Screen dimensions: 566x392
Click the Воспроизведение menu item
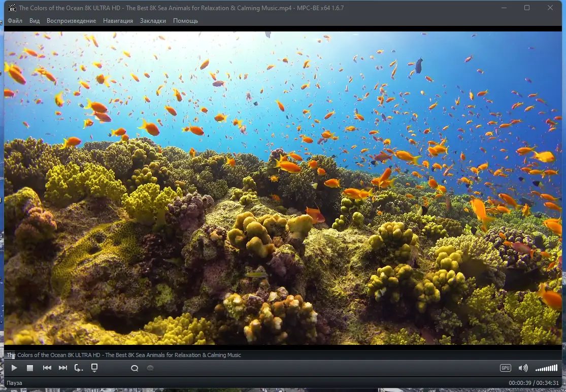[71, 21]
